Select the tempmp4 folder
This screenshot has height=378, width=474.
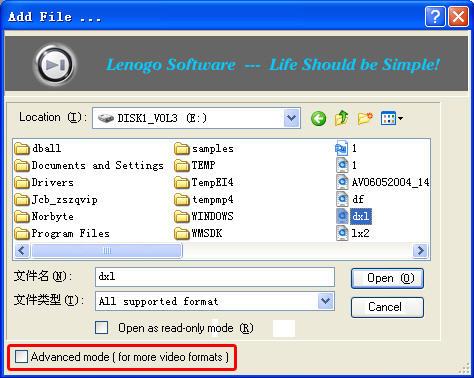click(204, 200)
